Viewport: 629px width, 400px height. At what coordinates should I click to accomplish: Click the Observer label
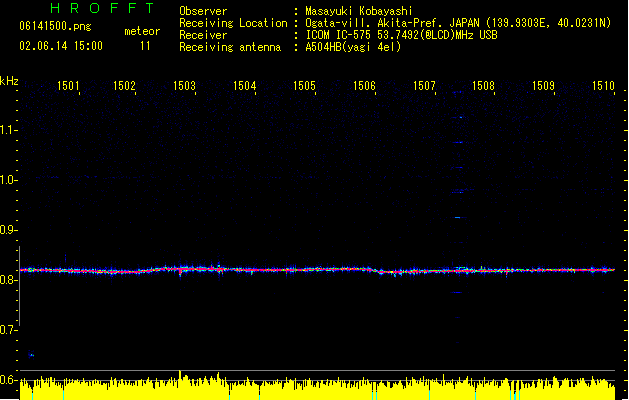203,11
